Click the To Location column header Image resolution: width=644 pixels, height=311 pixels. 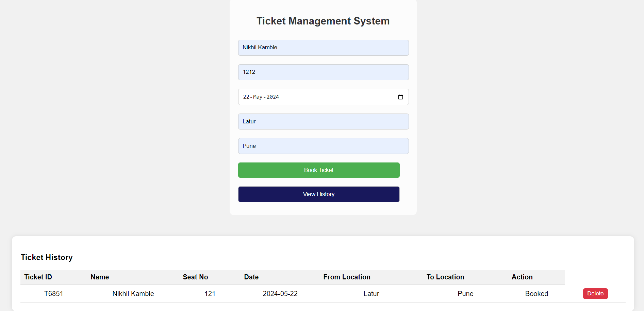pyautogui.click(x=445, y=277)
